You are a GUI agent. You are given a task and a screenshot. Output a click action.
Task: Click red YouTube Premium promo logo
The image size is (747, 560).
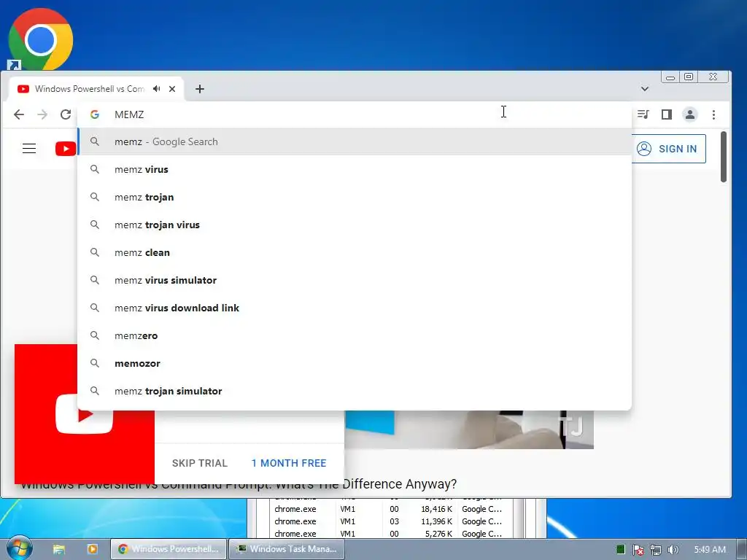[x=85, y=414]
